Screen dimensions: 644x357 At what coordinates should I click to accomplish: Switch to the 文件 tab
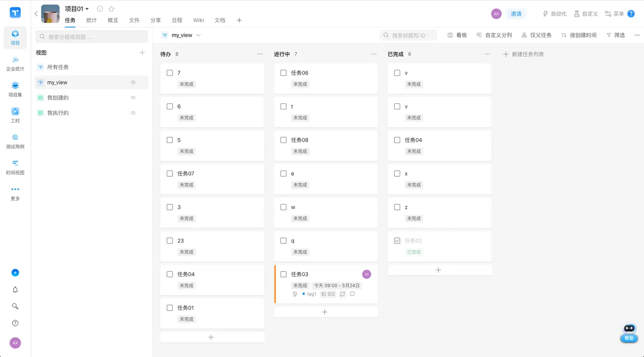coord(134,20)
